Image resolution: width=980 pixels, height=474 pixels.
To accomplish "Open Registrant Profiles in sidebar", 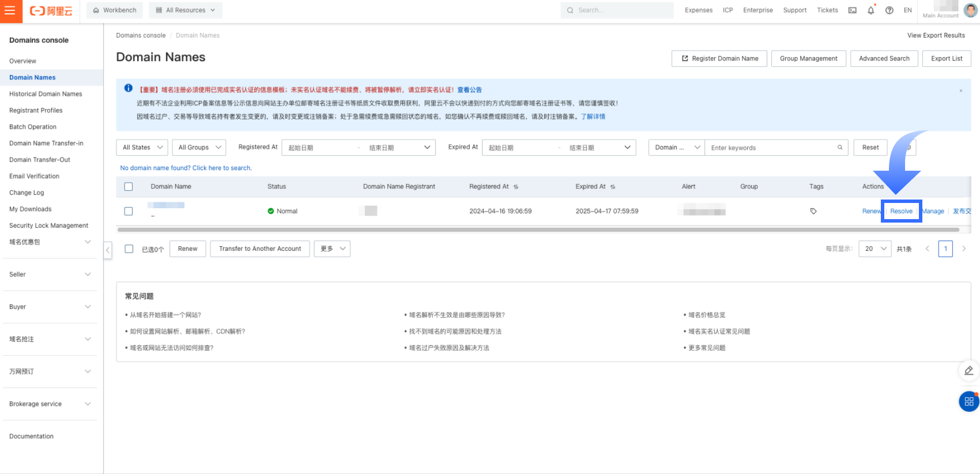I will coord(36,110).
